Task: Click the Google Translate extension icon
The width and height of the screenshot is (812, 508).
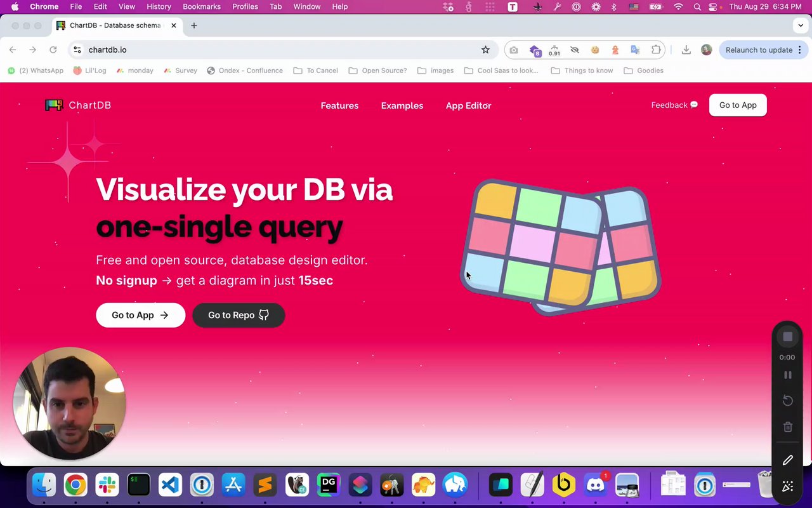Action: (x=635, y=50)
